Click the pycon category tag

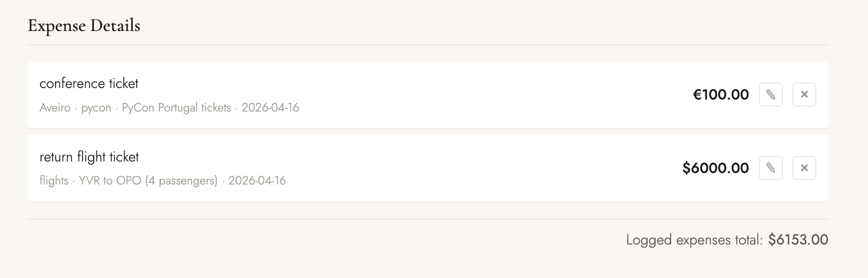click(96, 108)
